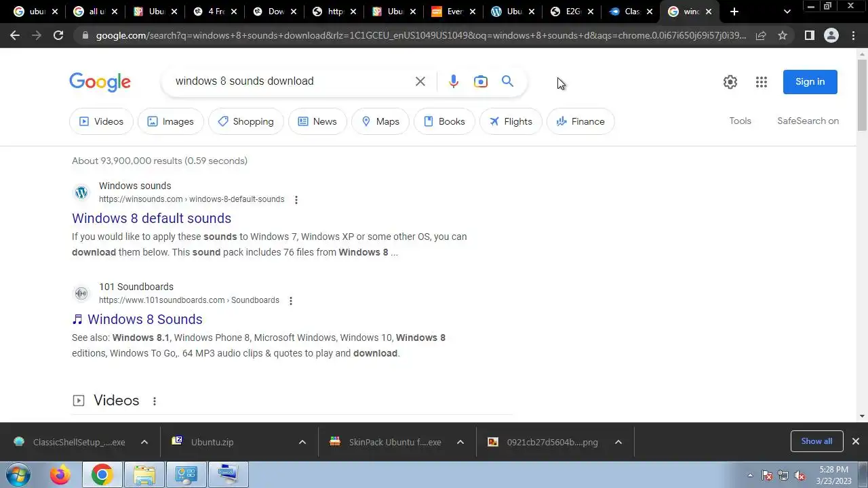
Task: Open the Windows 8 default sounds result
Action: [152, 218]
